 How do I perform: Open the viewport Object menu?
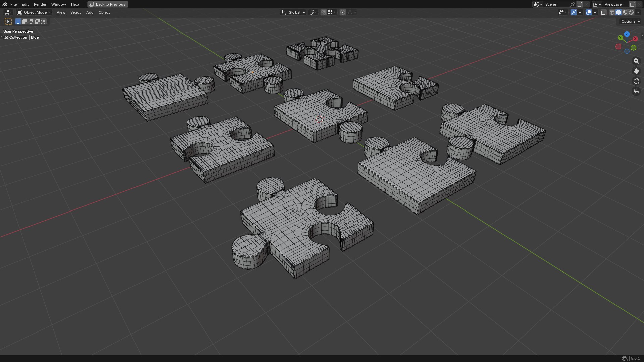pyautogui.click(x=104, y=12)
